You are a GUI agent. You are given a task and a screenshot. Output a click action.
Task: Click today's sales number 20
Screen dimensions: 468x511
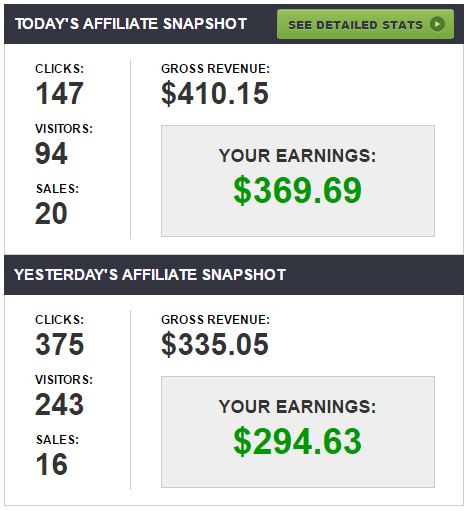click(51, 213)
